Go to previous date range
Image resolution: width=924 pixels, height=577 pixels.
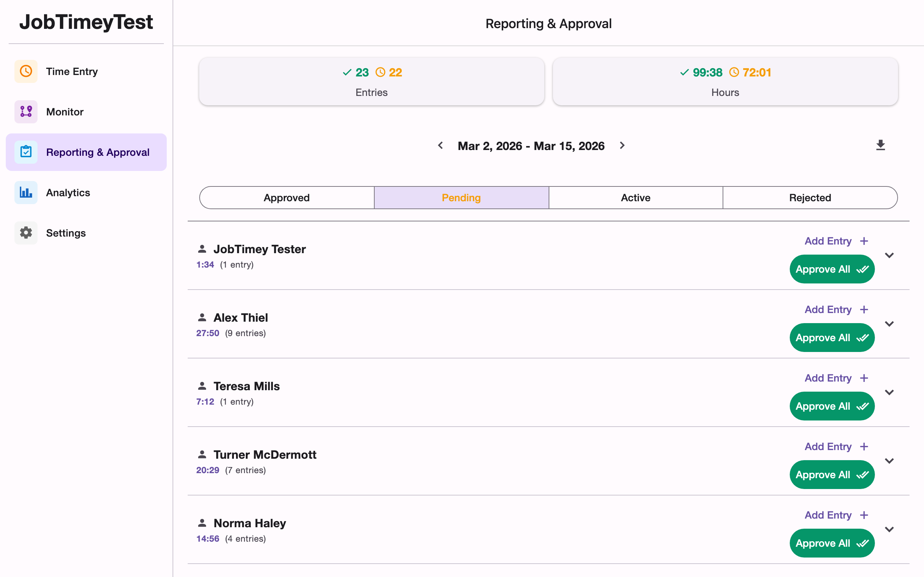(x=441, y=145)
